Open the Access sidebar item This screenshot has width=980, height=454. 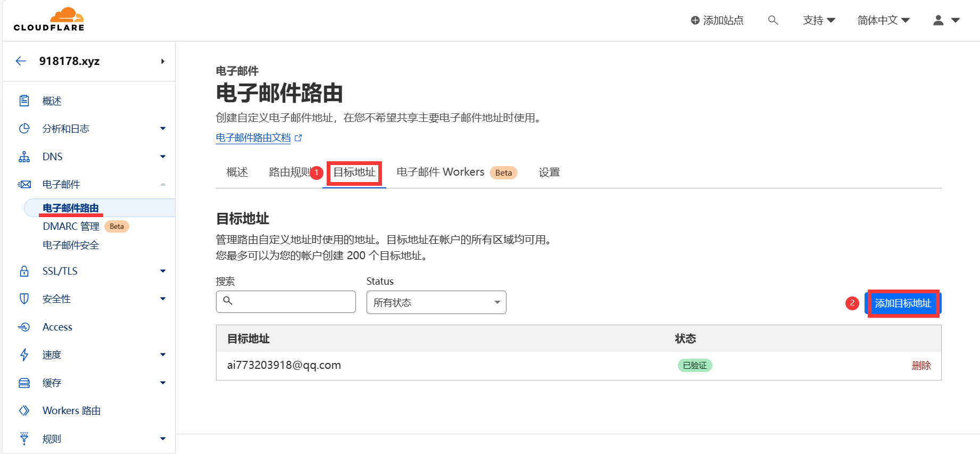(57, 327)
